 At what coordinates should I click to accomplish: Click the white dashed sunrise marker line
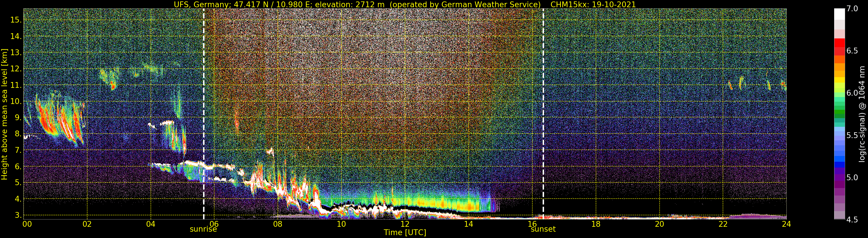[204, 114]
